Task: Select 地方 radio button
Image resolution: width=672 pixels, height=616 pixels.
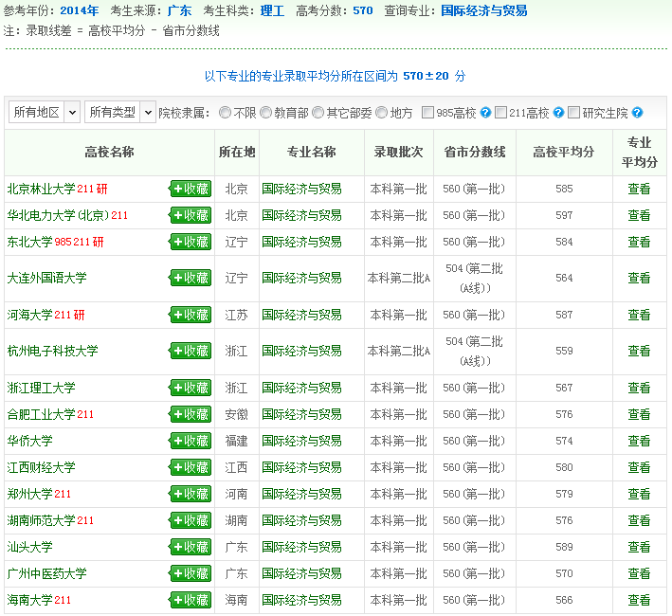Action: [381, 113]
